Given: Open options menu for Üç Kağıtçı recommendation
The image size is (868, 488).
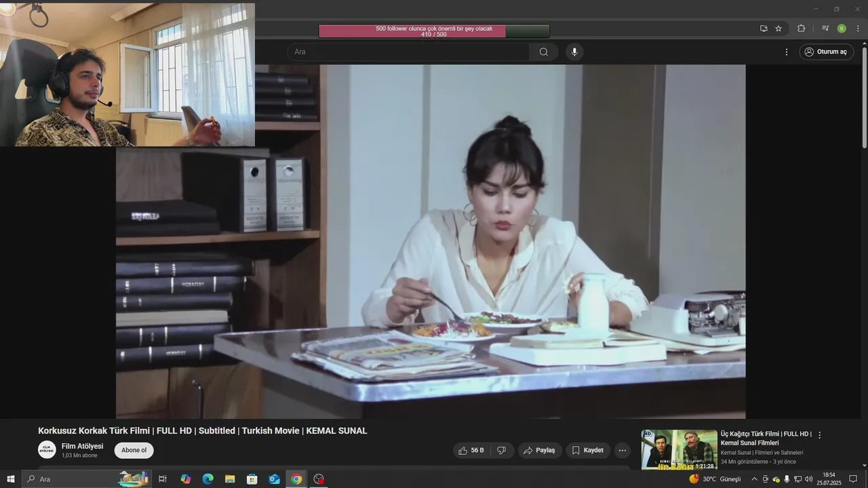Looking at the screenshot, I should [819, 435].
